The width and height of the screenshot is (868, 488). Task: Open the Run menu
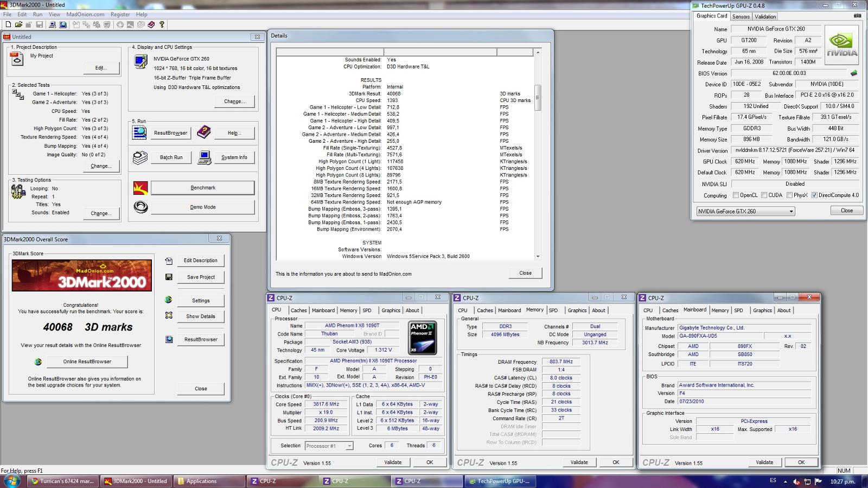point(37,15)
